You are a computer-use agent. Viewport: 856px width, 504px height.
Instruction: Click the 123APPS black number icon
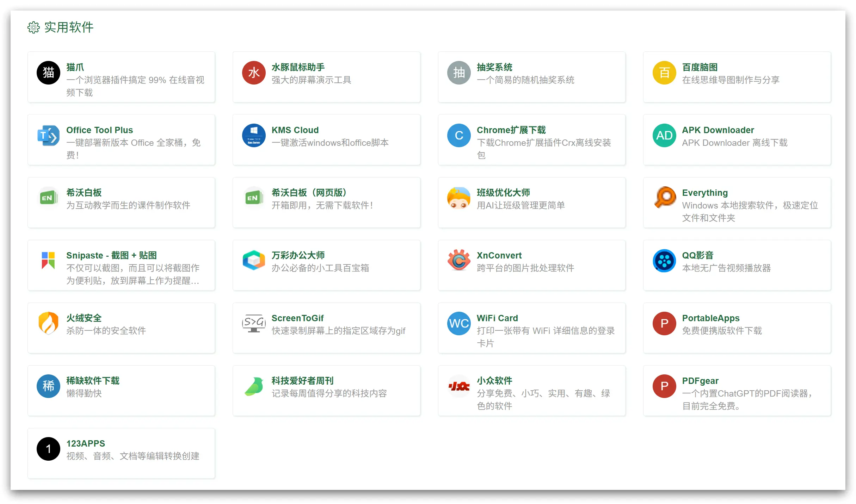[48, 449]
